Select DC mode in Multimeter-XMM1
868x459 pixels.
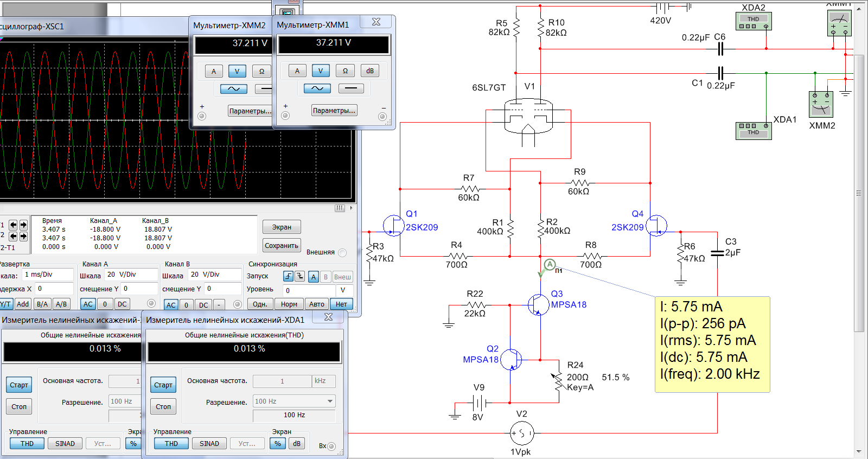pyautogui.click(x=351, y=88)
